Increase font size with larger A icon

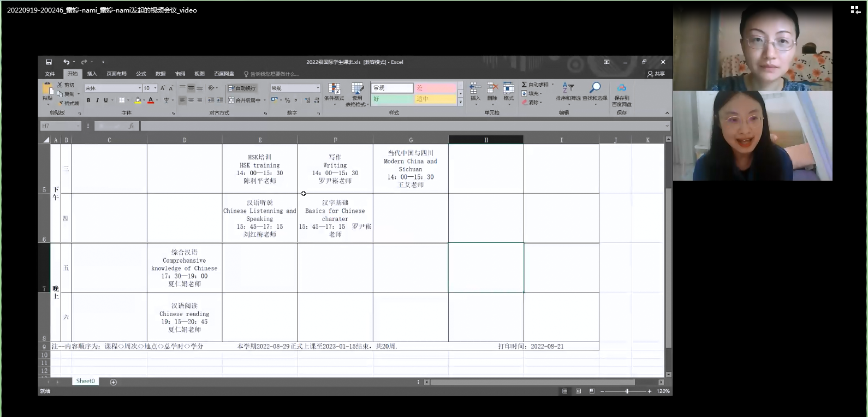[x=163, y=88]
